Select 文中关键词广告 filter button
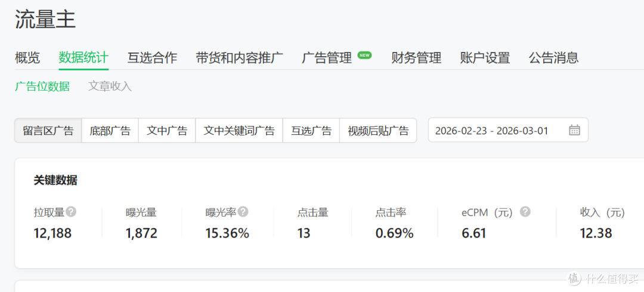644x292 pixels. [239, 131]
